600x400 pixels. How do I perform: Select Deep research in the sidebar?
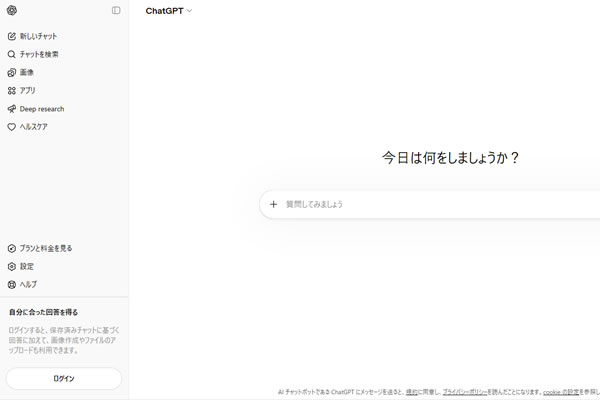coord(41,108)
